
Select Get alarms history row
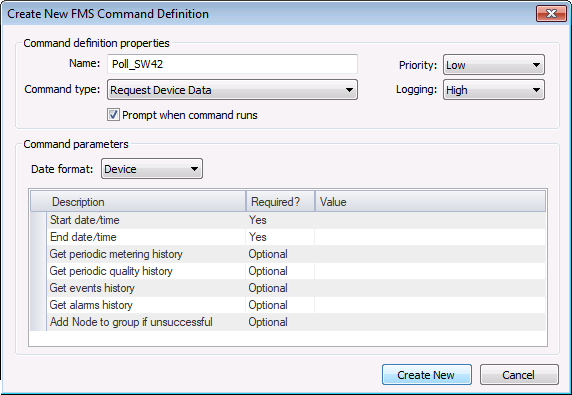click(x=288, y=305)
